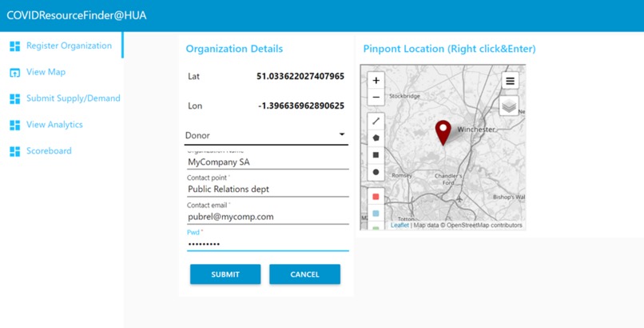
Task: Click the Stockbridge label on the map
Action: 404,96
